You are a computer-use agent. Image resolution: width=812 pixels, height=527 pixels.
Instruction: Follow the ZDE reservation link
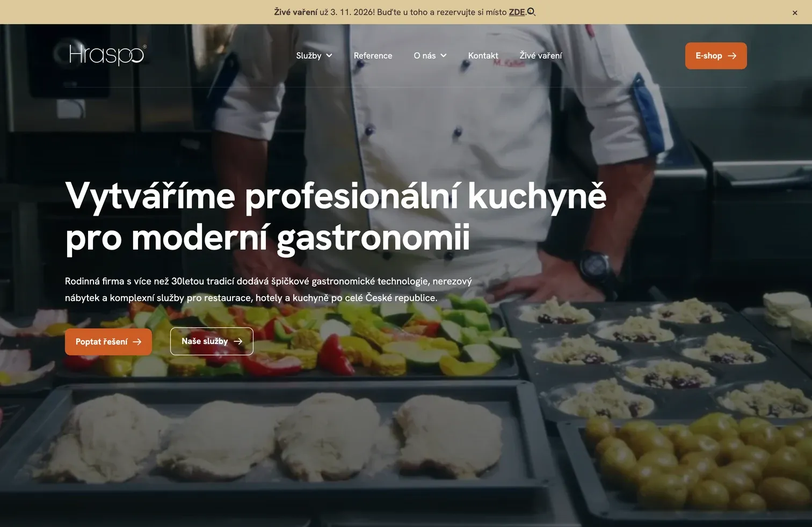click(x=517, y=12)
